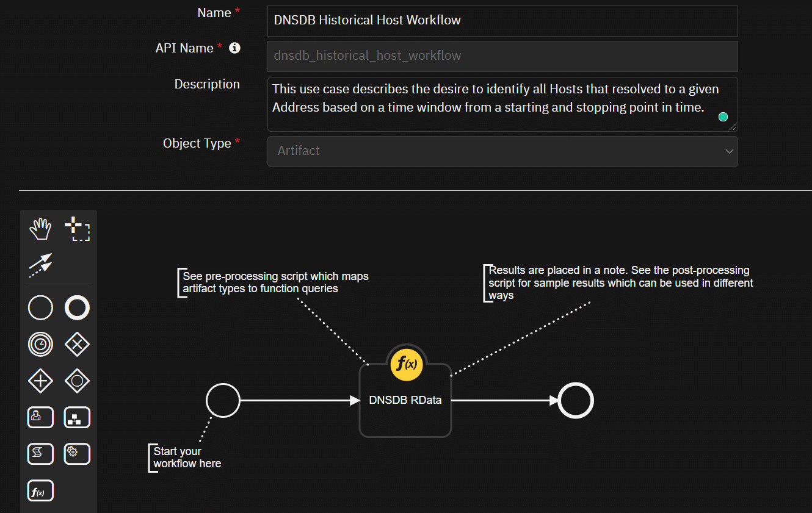Edit the Name field text
Screen dimensions: 812x513
(x=502, y=21)
